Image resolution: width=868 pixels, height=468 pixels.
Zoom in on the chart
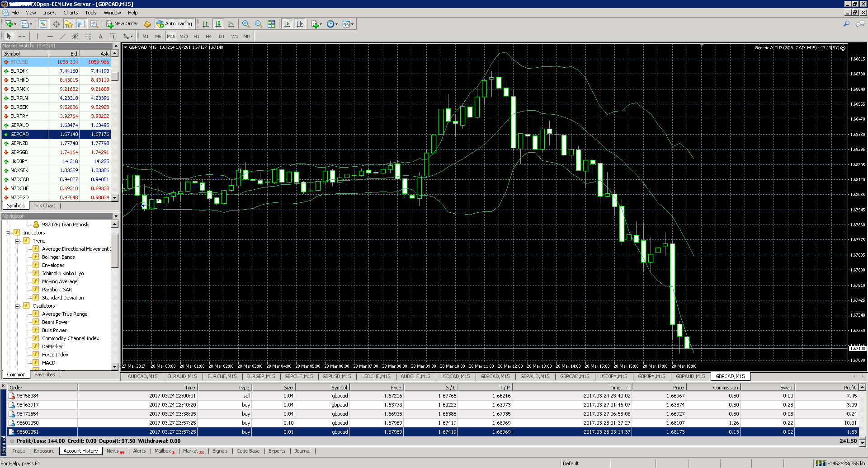[246, 24]
